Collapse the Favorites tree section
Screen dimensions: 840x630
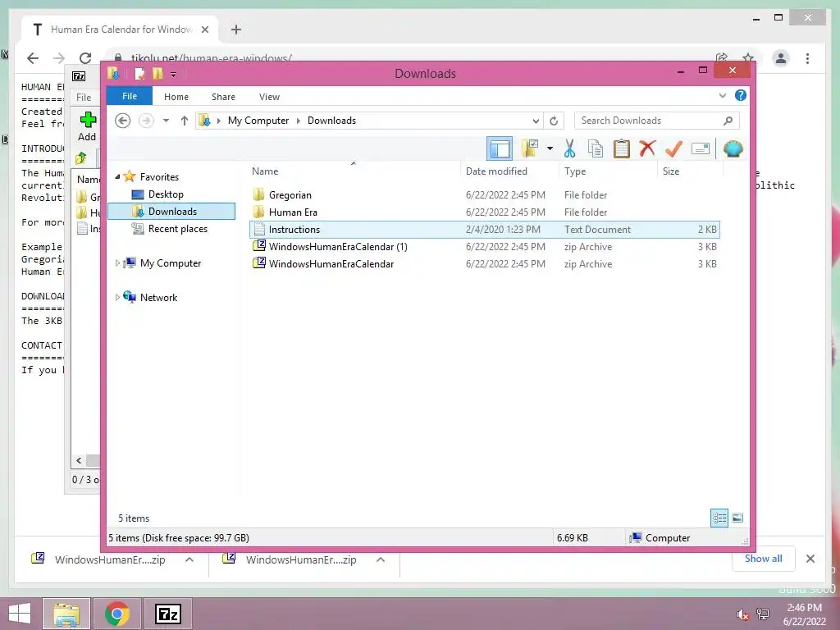(117, 177)
